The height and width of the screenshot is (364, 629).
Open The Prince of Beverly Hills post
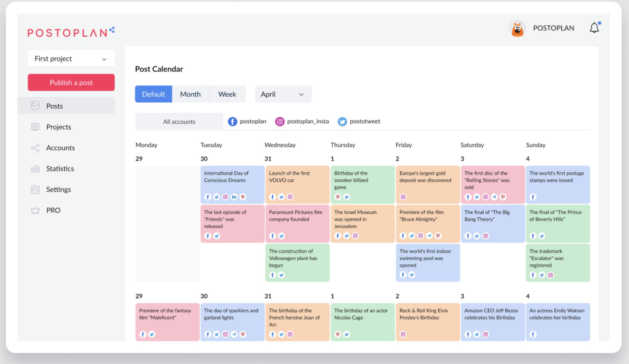(x=558, y=224)
